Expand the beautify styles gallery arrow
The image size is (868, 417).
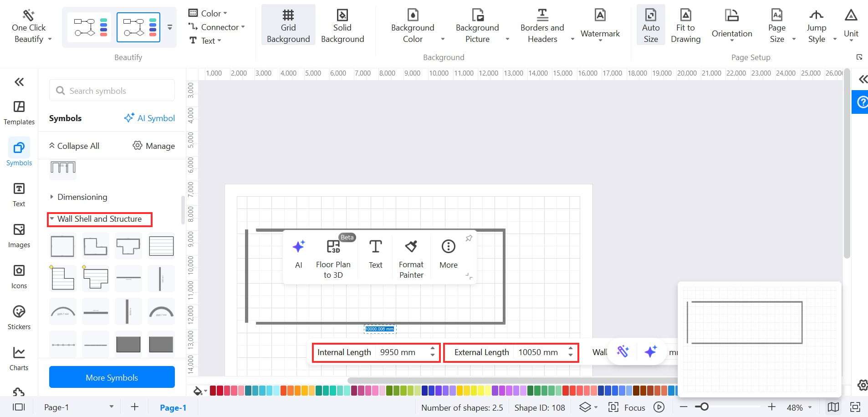[170, 27]
